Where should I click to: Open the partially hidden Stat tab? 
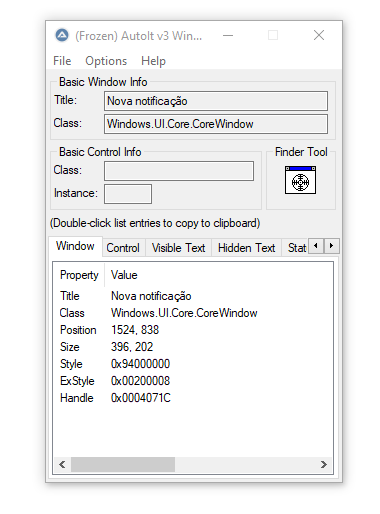296,248
